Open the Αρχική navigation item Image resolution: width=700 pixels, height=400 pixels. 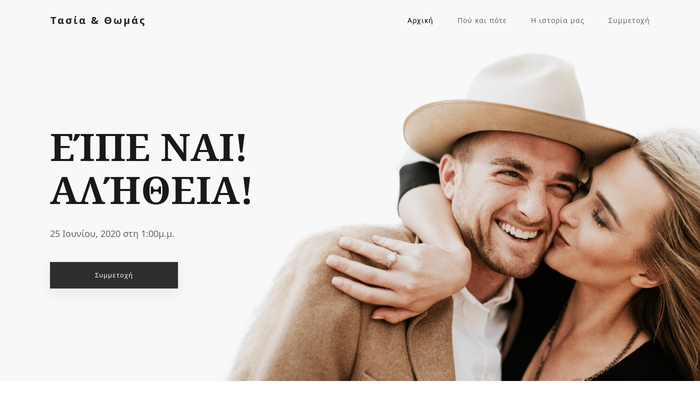coord(420,21)
